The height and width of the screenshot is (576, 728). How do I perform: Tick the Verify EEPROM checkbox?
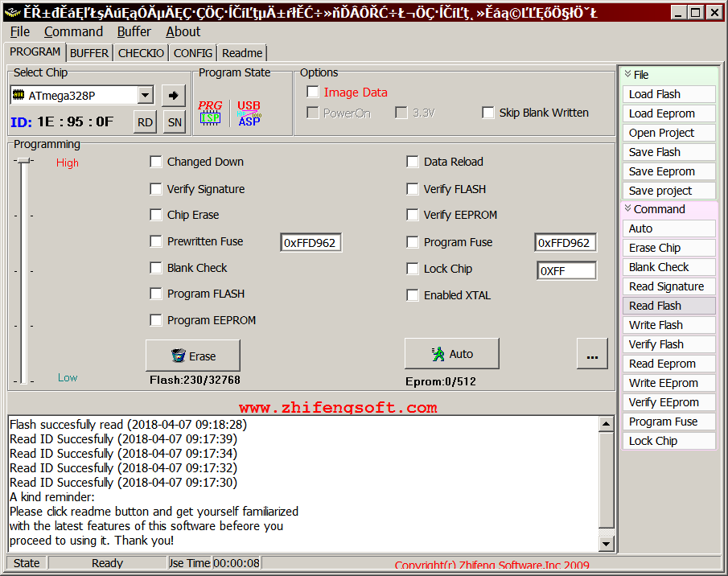(x=413, y=215)
